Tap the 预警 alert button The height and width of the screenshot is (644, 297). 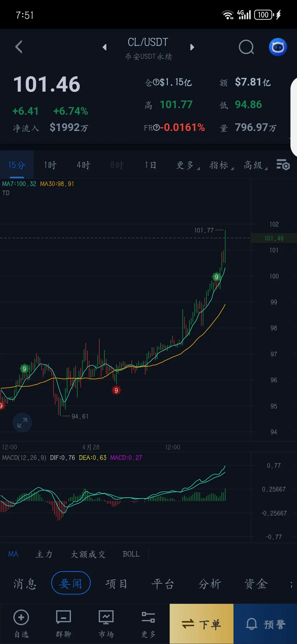[x=265, y=624]
